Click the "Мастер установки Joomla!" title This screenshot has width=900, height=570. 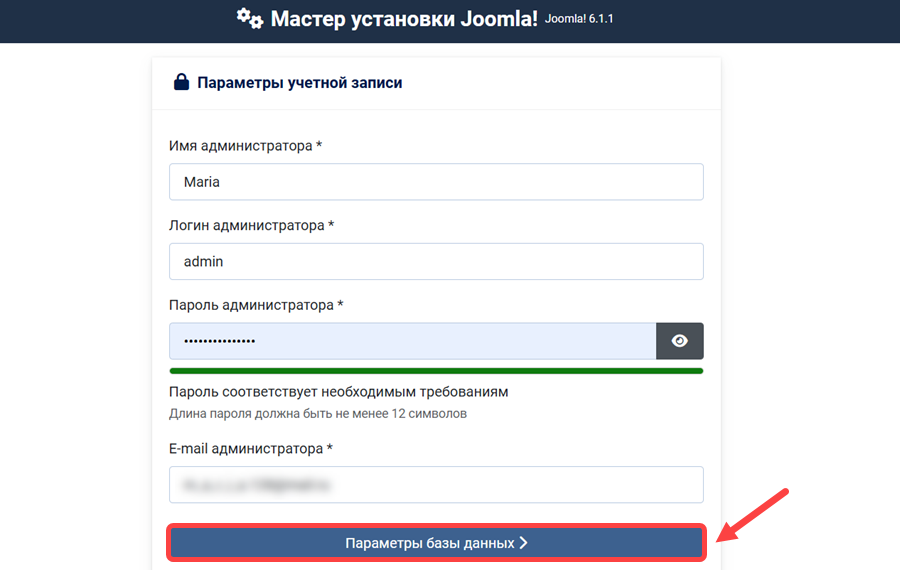click(404, 19)
